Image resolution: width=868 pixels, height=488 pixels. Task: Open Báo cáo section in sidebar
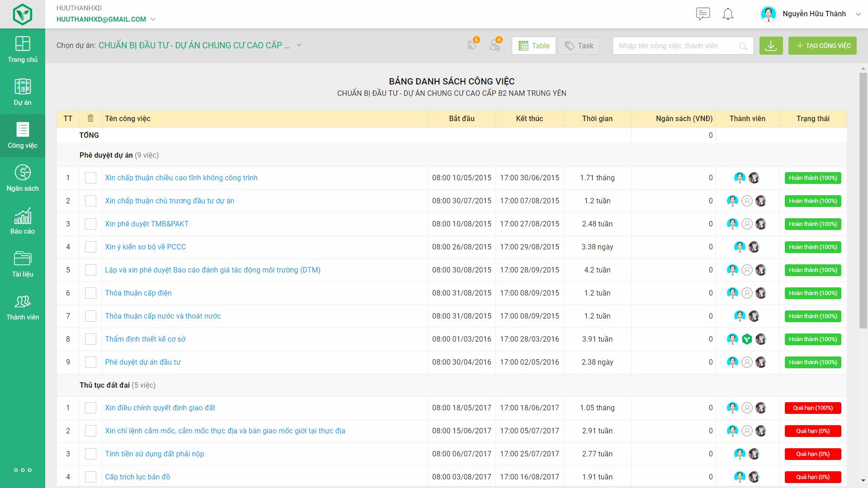(23, 221)
